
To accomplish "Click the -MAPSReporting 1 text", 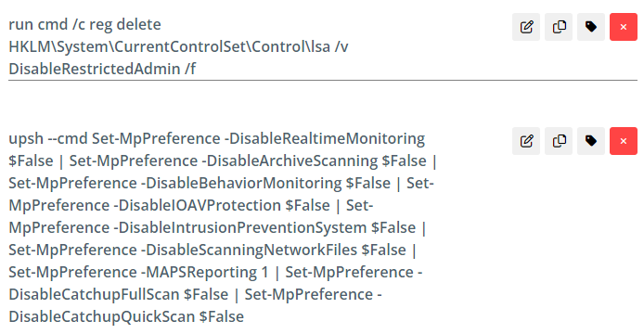I will point(204,272).
